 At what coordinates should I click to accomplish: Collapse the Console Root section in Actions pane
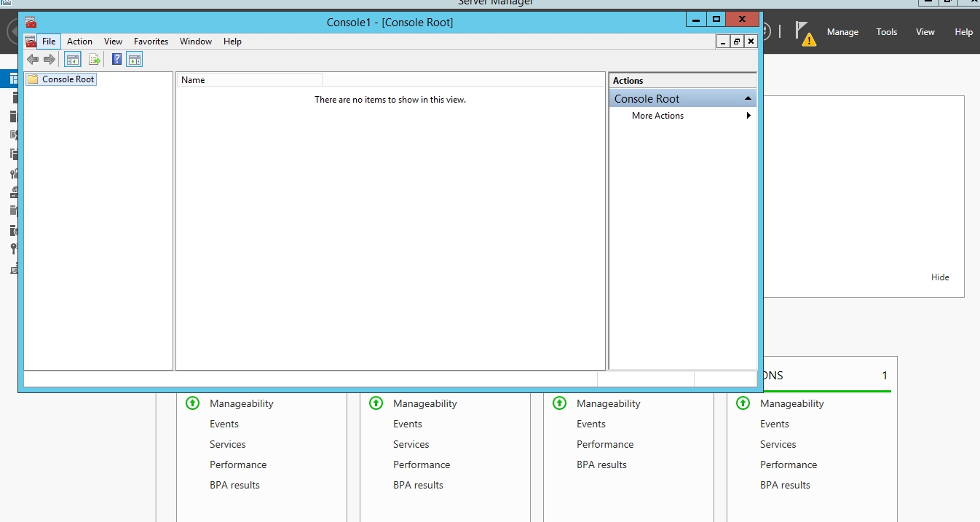coord(748,98)
